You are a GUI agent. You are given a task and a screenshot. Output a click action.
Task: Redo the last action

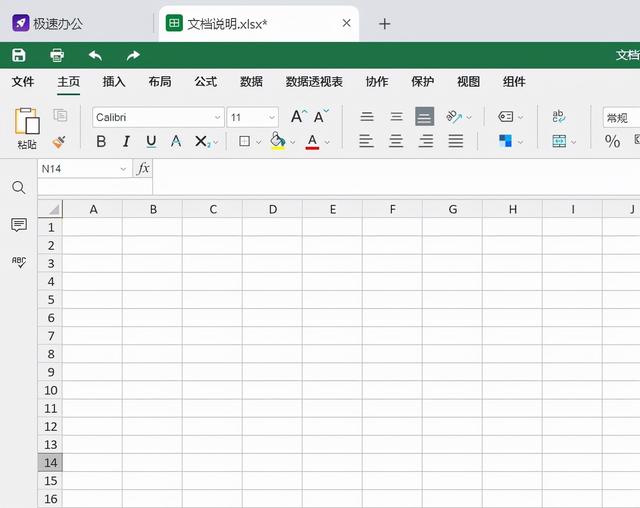[x=133, y=55]
